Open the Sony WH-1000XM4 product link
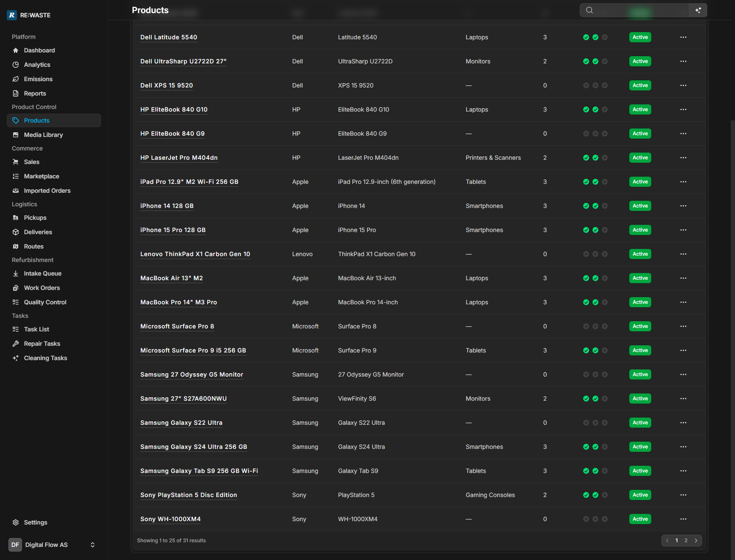The image size is (735, 560). 170,519
